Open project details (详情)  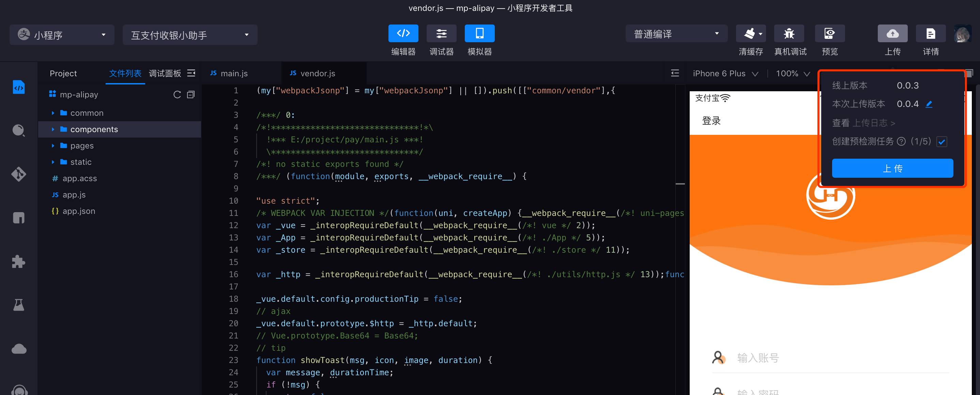point(931,33)
